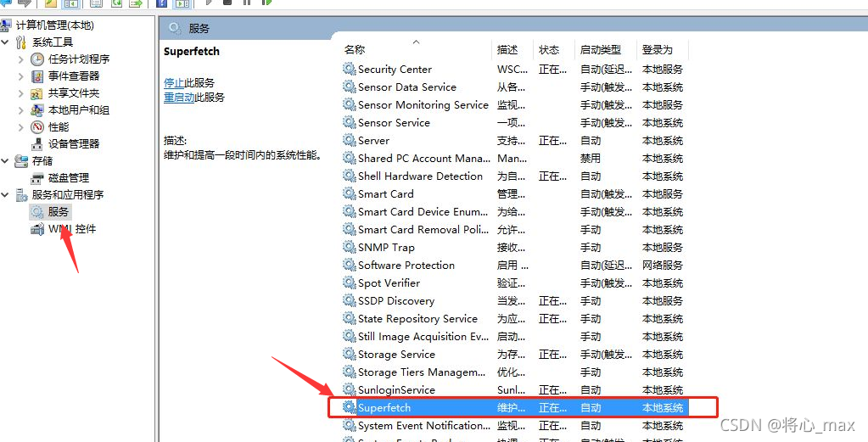Select the Sensor Service row
The image size is (868, 442).
coord(515,123)
